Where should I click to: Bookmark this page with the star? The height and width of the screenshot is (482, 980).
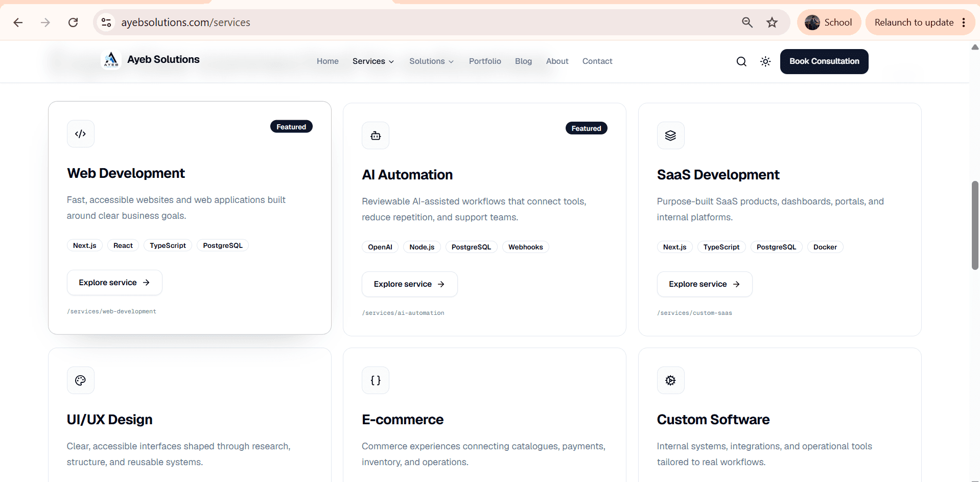772,22
